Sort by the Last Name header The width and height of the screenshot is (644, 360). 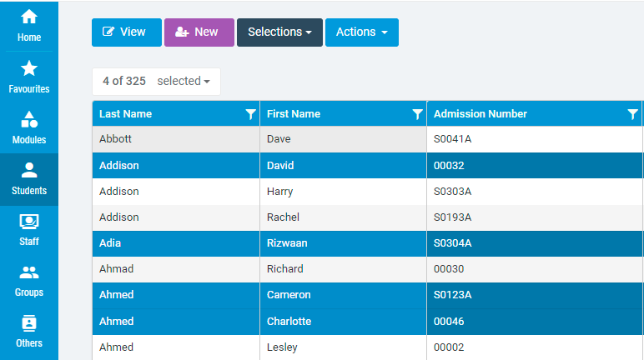click(x=126, y=114)
